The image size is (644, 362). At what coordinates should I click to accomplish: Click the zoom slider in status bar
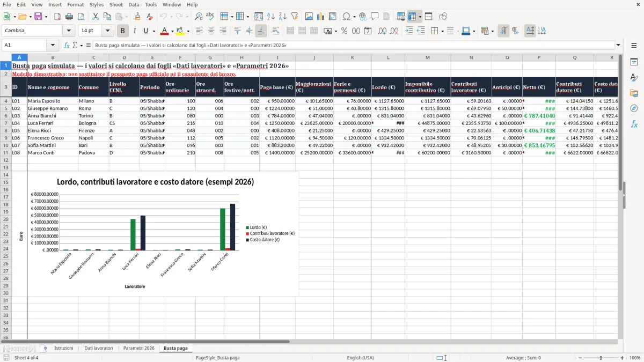coord(601,358)
